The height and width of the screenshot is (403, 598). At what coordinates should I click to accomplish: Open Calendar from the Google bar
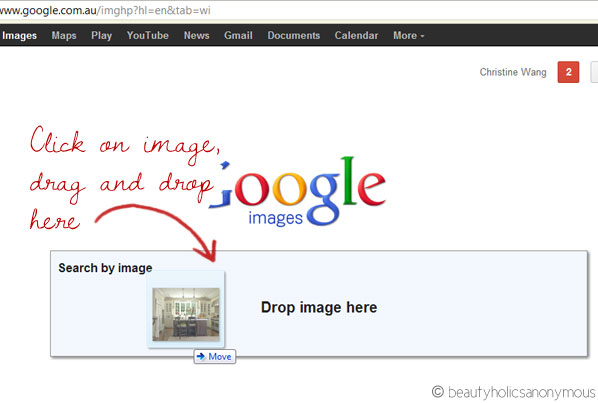point(356,35)
